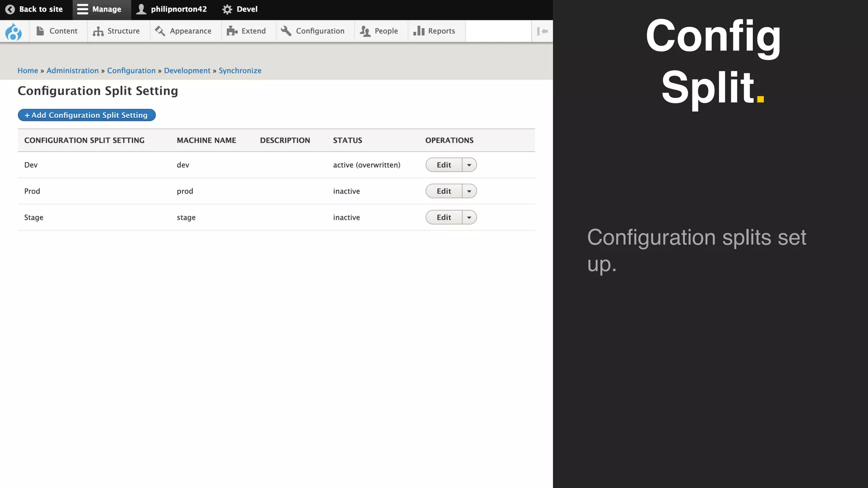The width and height of the screenshot is (868, 488).
Task: Follow the Configuration breadcrumb link
Action: coord(131,71)
